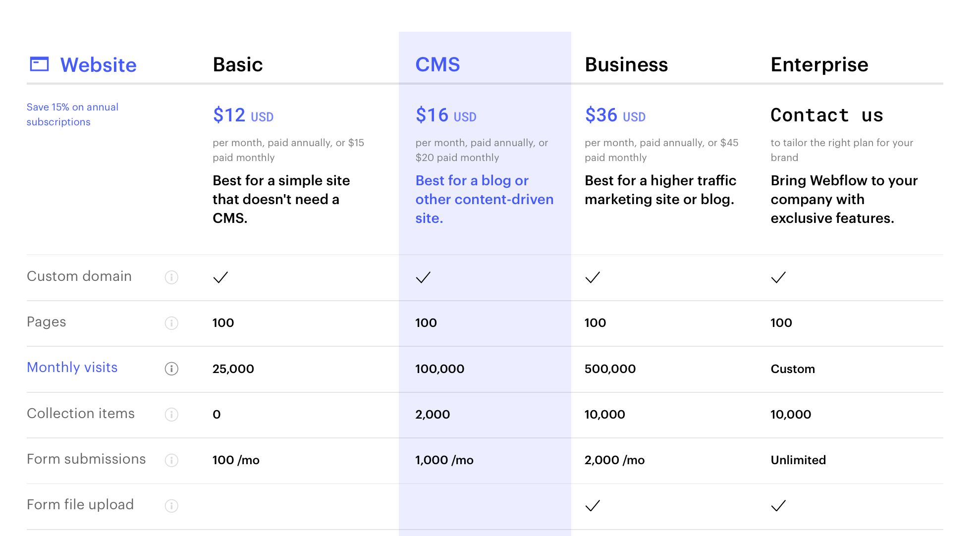980x536 pixels.
Task: Open Save 15% on annual subscriptions link
Action: point(72,114)
